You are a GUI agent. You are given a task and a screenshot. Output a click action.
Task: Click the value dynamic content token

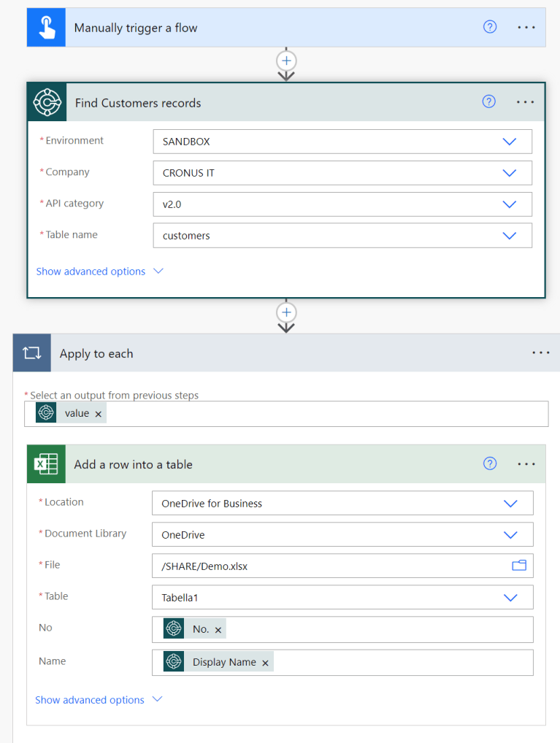point(71,413)
